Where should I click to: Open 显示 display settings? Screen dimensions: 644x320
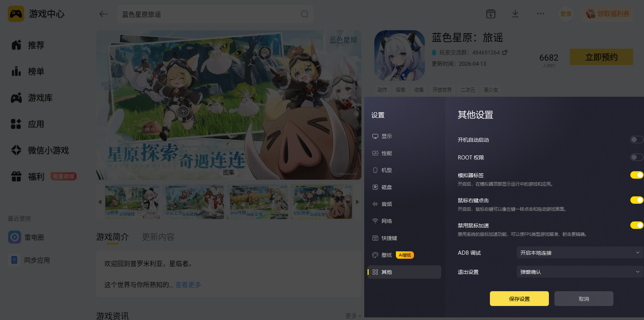tap(404, 136)
